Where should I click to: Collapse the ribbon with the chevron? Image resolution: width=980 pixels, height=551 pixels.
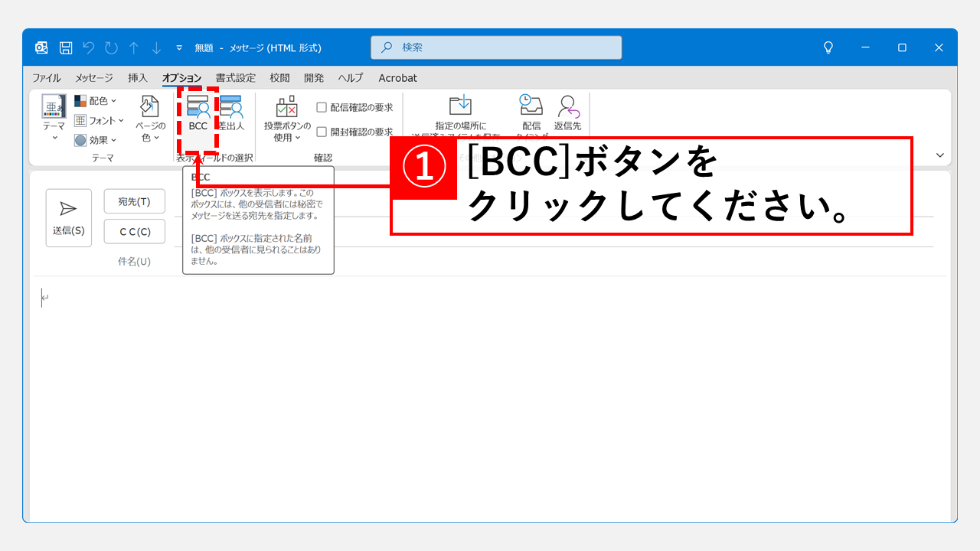(x=940, y=154)
